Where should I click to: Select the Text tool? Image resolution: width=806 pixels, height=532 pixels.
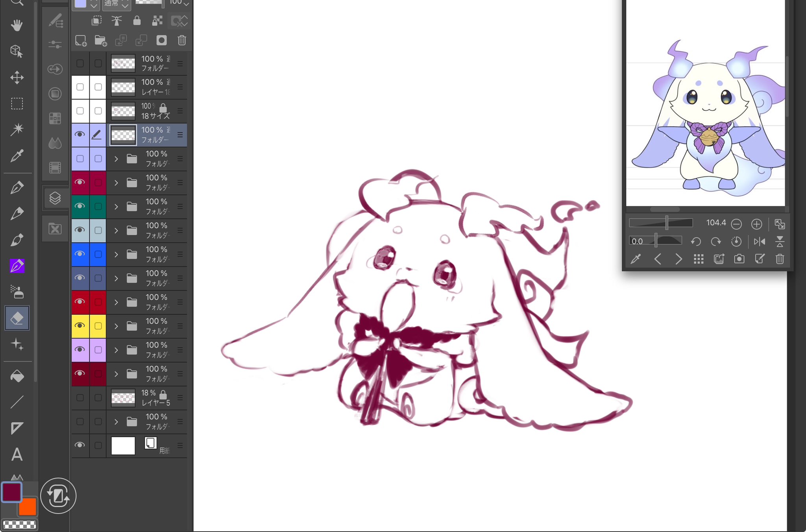click(x=17, y=454)
